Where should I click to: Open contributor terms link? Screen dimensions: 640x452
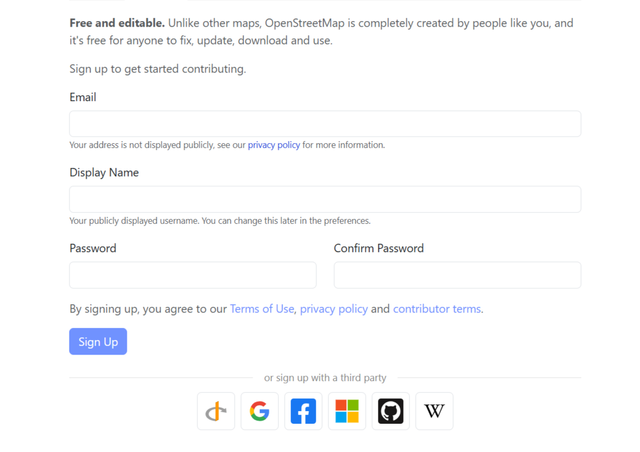[x=437, y=309]
